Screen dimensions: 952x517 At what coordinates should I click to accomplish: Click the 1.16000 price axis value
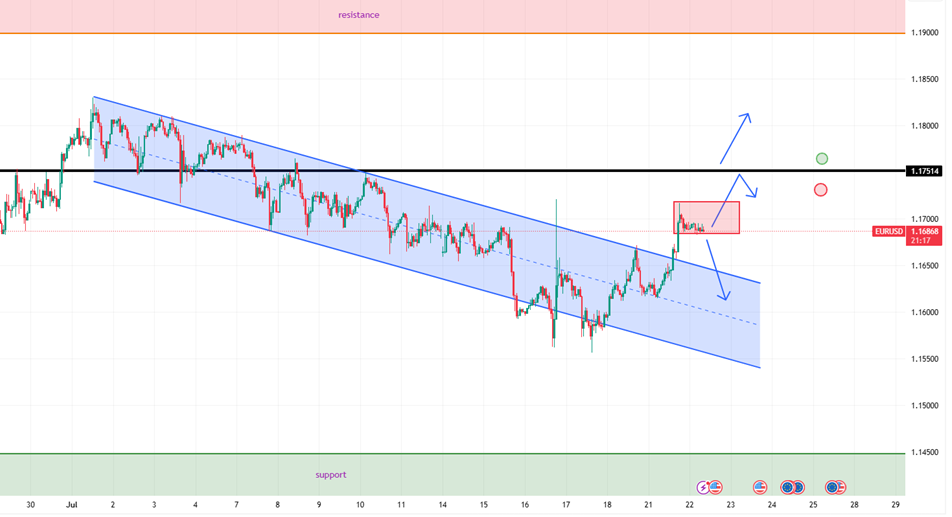coord(925,313)
